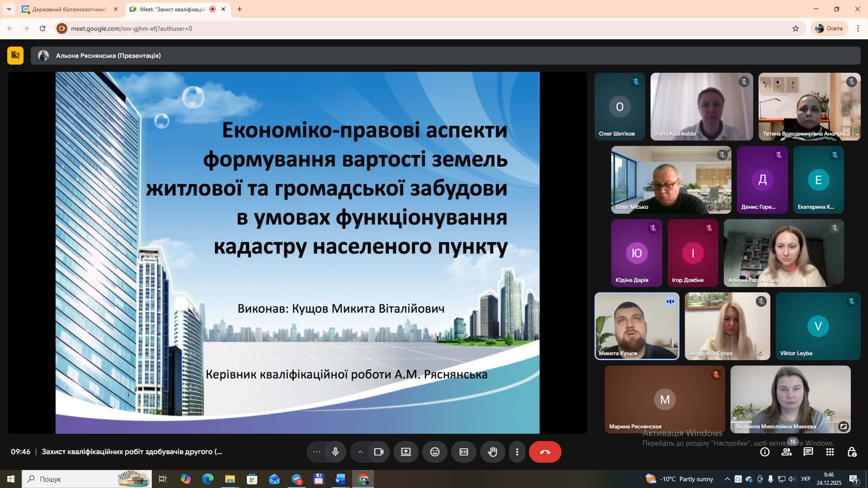The height and width of the screenshot is (488, 868).
Task: Leave the call with red button
Action: 545,452
